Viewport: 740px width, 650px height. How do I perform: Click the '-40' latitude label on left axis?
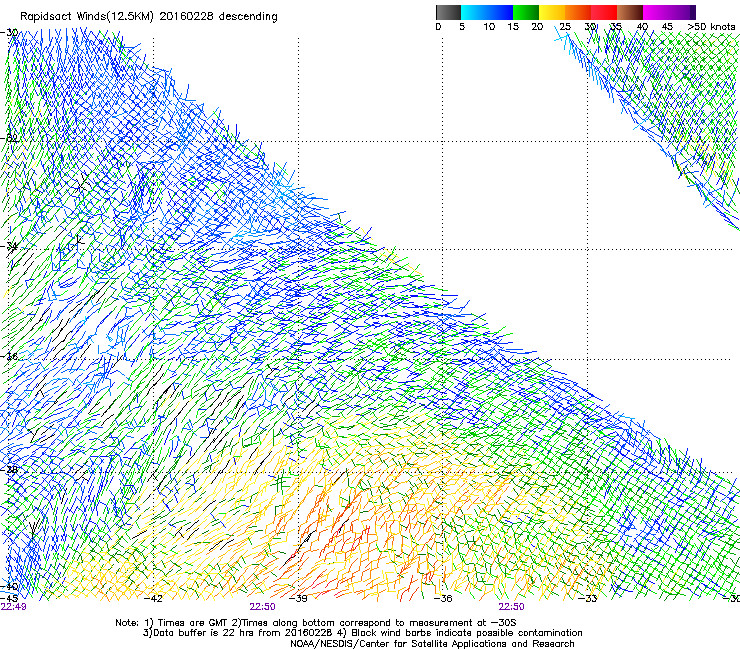9,586
